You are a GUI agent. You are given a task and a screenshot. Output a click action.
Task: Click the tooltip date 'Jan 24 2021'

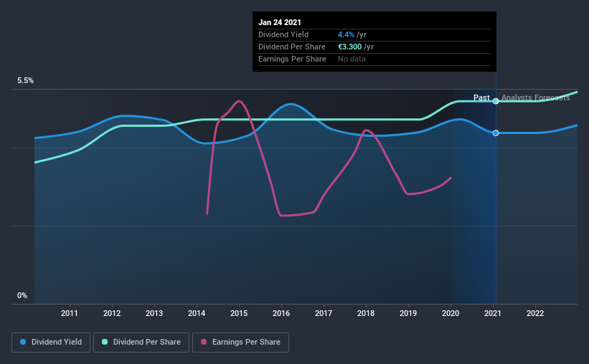tap(280, 22)
